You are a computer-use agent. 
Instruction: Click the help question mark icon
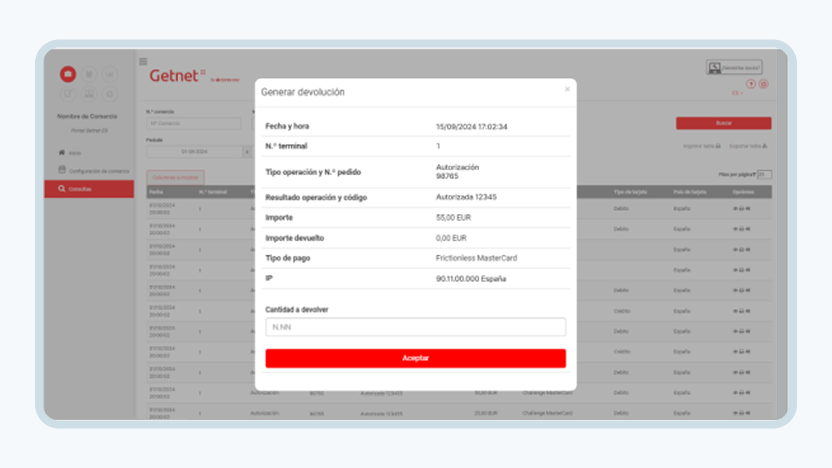750,84
